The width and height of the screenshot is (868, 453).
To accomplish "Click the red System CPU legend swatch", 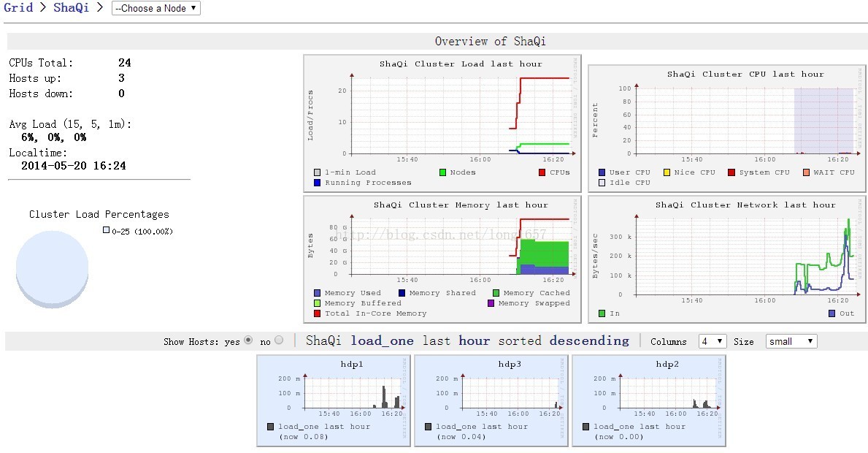I will click(x=731, y=172).
